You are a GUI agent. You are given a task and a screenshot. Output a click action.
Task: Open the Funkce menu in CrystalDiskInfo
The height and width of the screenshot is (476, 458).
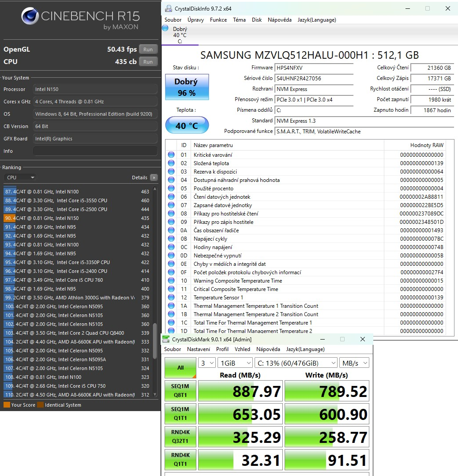(x=218, y=19)
